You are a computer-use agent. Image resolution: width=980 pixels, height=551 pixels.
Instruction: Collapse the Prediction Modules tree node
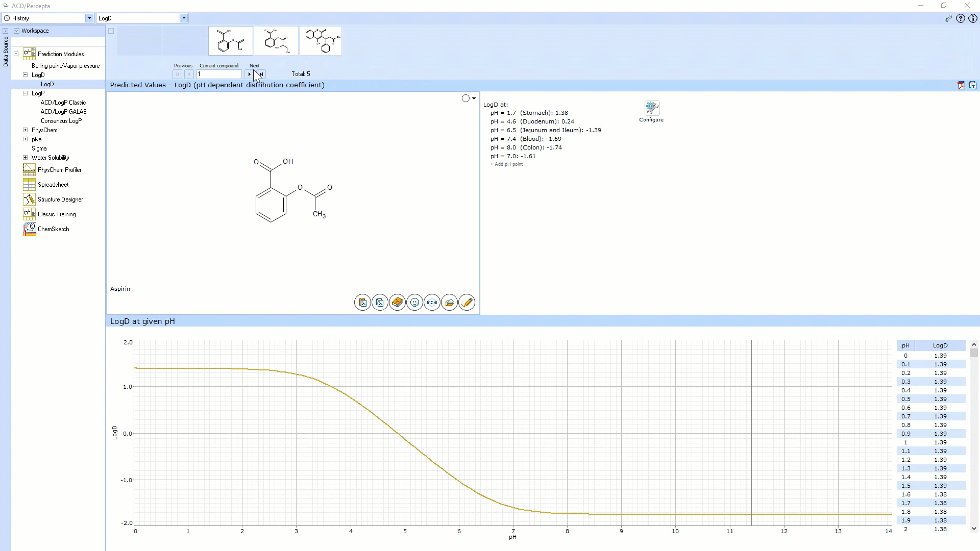click(x=16, y=54)
